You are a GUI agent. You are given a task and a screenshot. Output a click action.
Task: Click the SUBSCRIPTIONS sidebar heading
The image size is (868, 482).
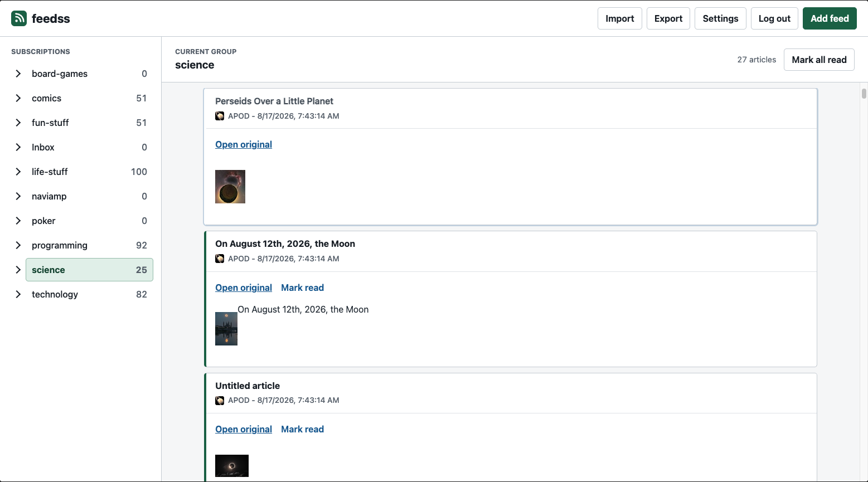(x=41, y=51)
